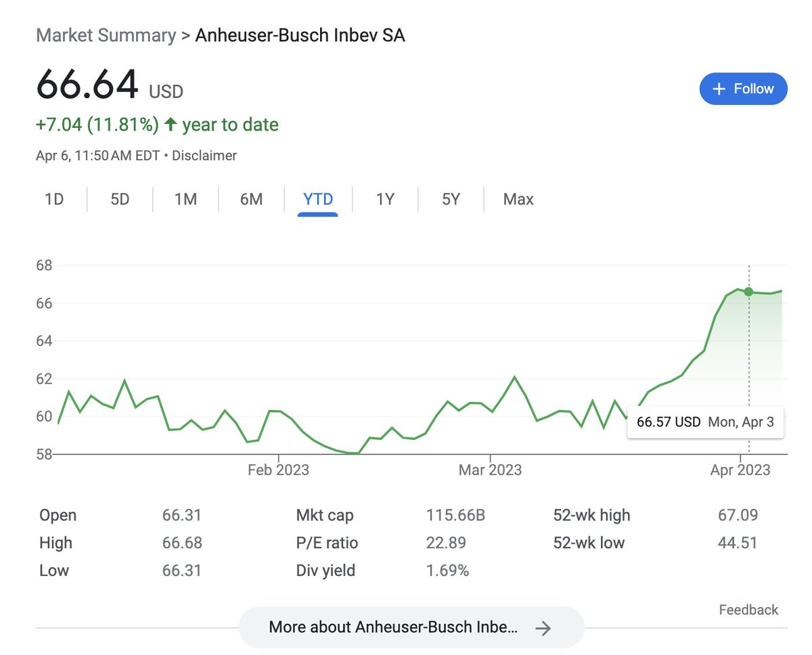Click the USD currency label
812x655 pixels.
(x=166, y=91)
